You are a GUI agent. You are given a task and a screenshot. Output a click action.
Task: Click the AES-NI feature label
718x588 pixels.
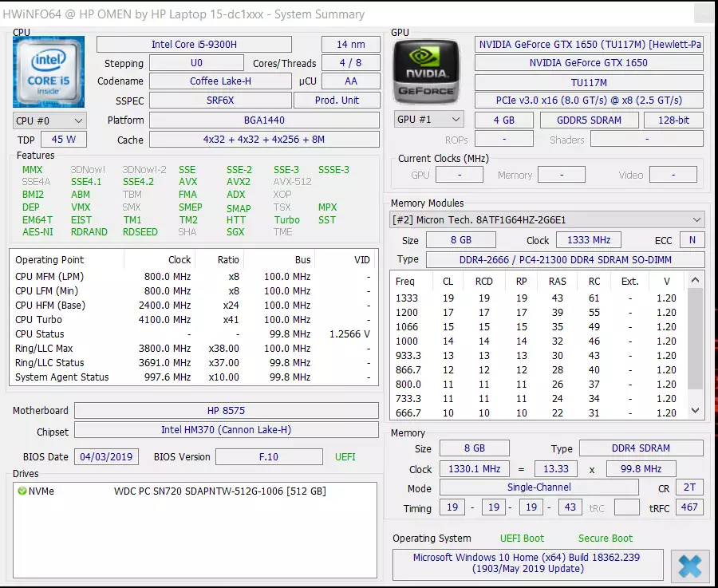37,232
